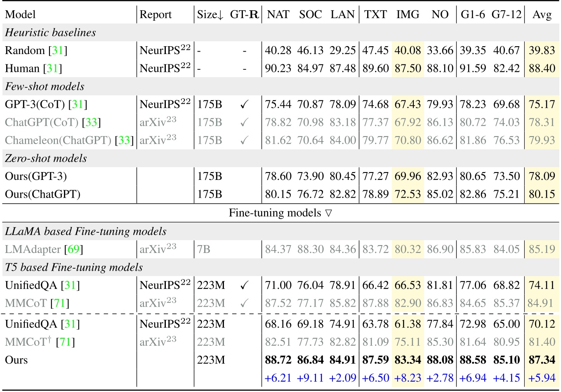This screenshot has height=392, width=561.
Task: Switch to the IMG column header
Action: pyautogui.click(x=408, y=14)
